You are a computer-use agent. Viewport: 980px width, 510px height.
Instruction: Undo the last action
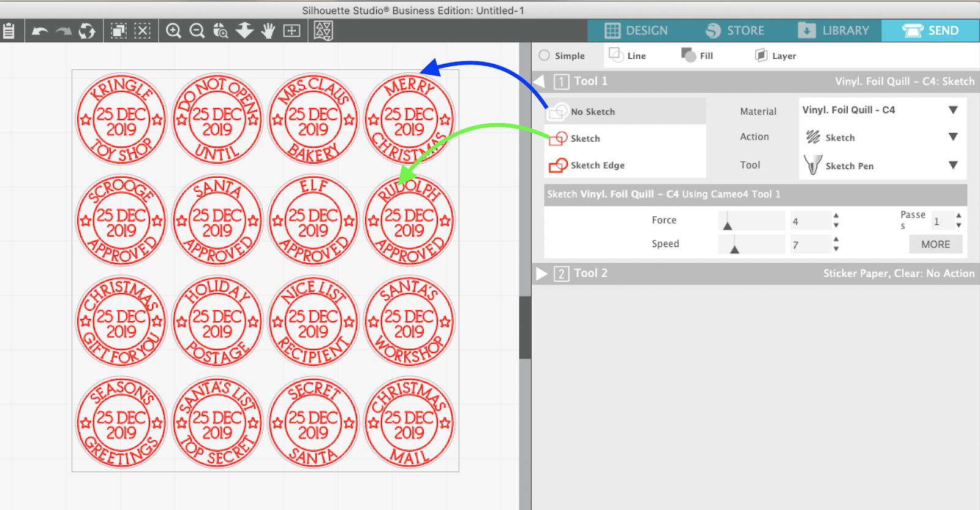40,31
